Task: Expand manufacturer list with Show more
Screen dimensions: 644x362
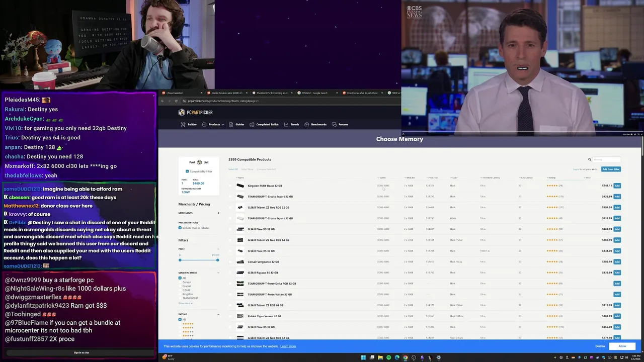Action: [x=185, y=303]
